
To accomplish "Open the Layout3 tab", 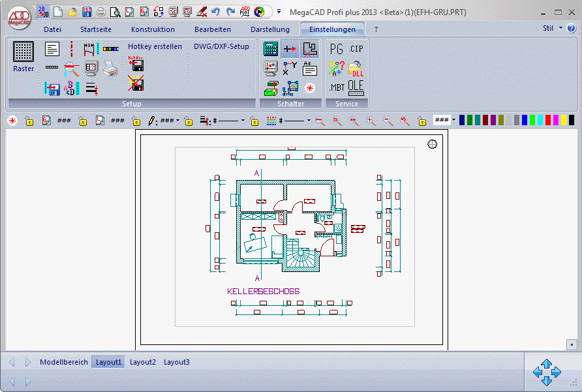I will tap(177, 362).
